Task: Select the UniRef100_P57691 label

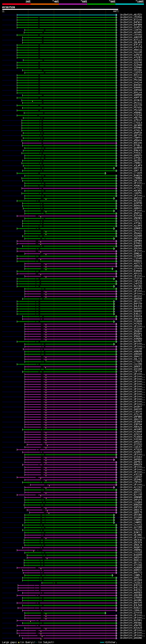Action: coord(131,108)
